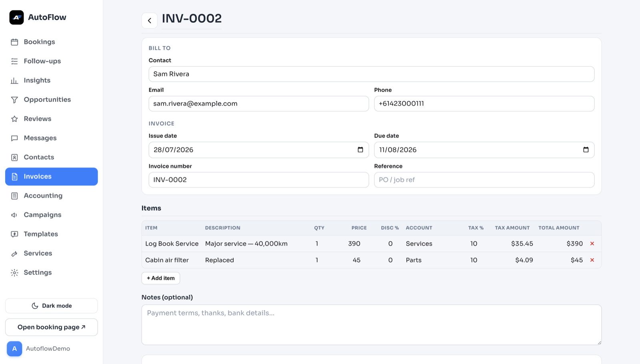Click the Cabin air filter item cell

click(167, 260)
